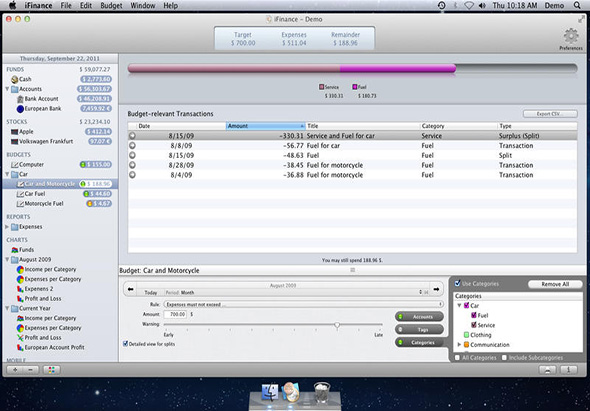Open Time Machine menu bar icon
Screen dimensions: 590x411
pyautogui.click(x=442, y=5)
